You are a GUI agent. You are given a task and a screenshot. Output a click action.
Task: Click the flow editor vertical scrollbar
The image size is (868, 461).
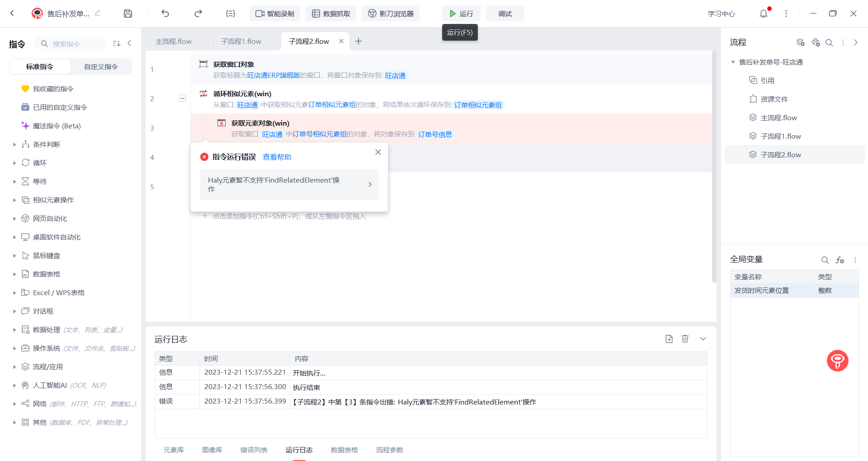[714, 167]
